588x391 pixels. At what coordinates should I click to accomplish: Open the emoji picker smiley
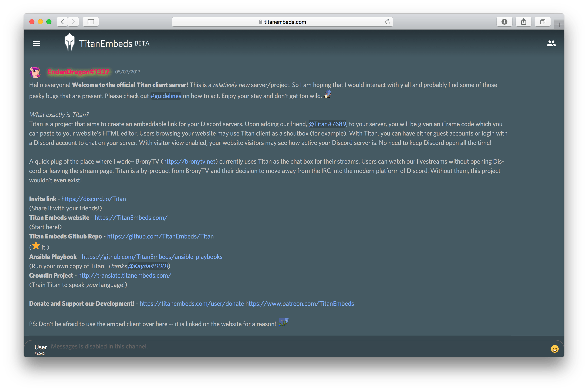coord(555,349)
